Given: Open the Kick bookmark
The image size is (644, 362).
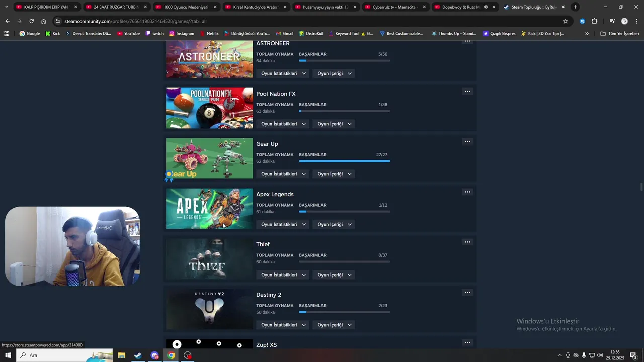Looking at the screenshot, I should pyautogui.click(x=52, y=34).
